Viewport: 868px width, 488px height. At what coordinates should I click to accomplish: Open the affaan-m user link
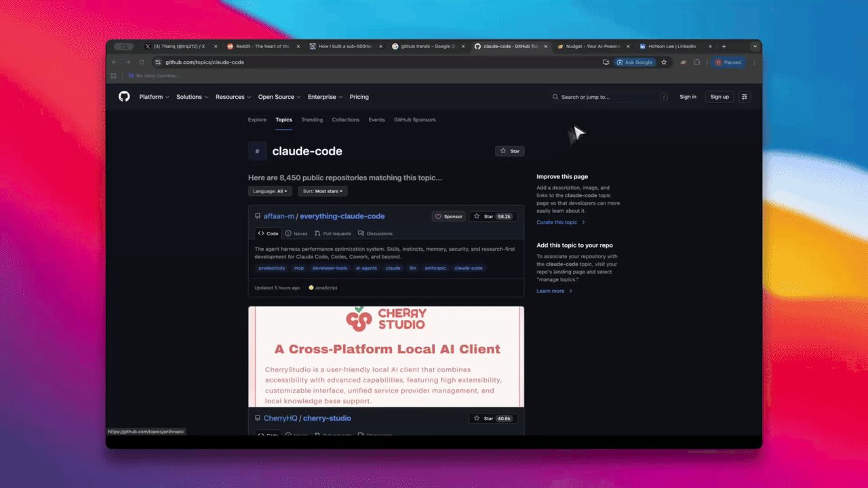coord(279,216)
